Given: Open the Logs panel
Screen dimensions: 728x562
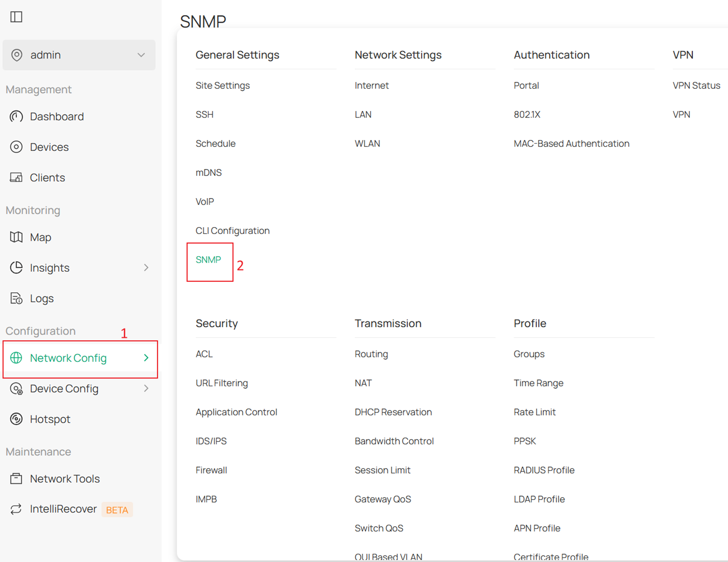Looking at the screenshot, I should 41,298.
